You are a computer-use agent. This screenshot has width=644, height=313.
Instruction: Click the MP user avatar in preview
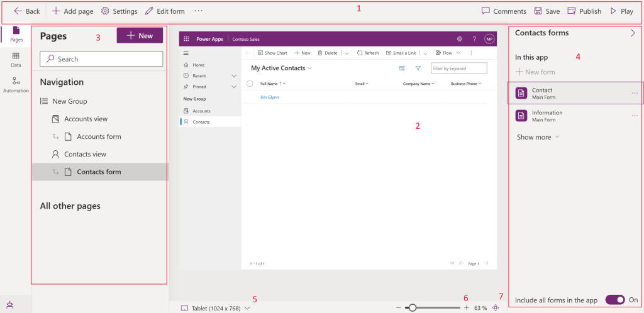(x=489, y=39)
